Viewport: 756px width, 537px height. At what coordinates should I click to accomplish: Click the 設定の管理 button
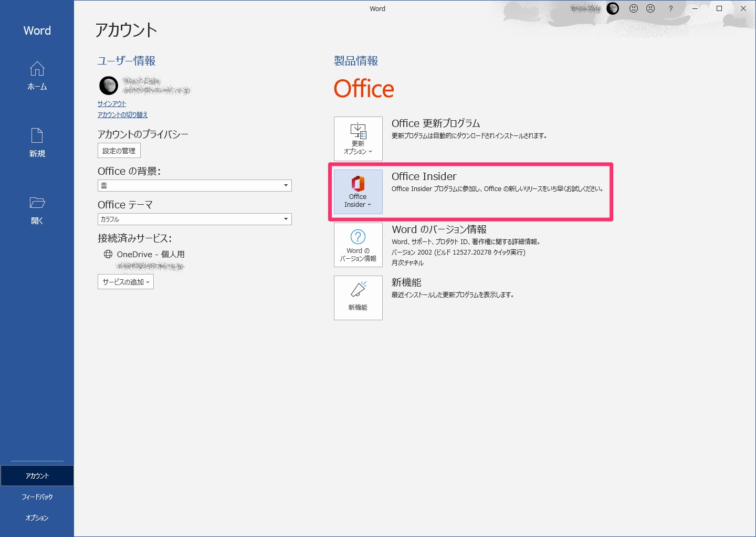119,151
